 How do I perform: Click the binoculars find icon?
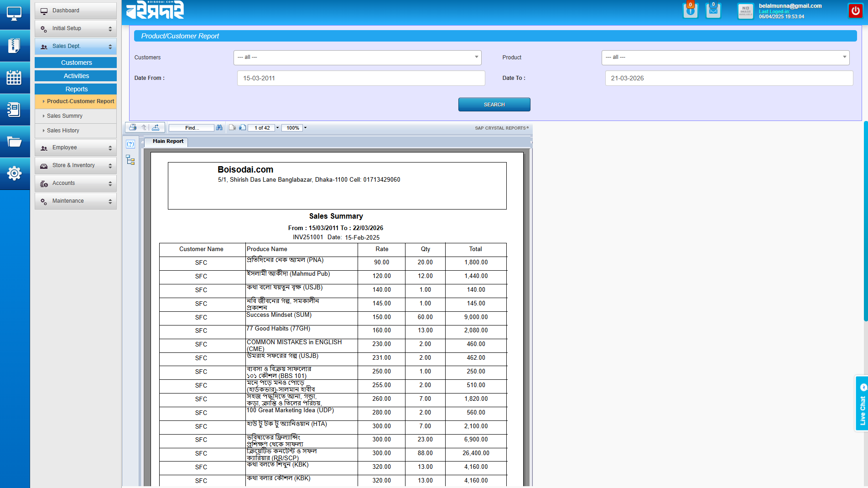(219, 128)
